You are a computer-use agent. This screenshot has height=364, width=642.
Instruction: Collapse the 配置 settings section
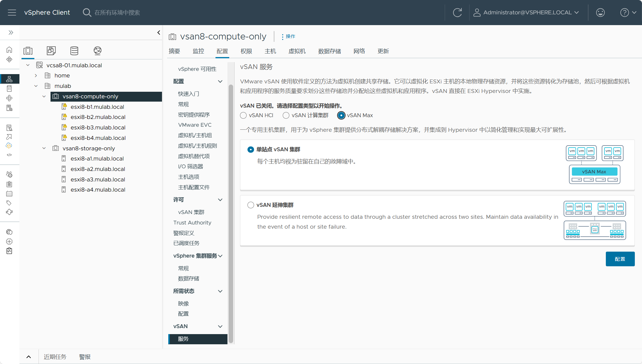point(220,82)
